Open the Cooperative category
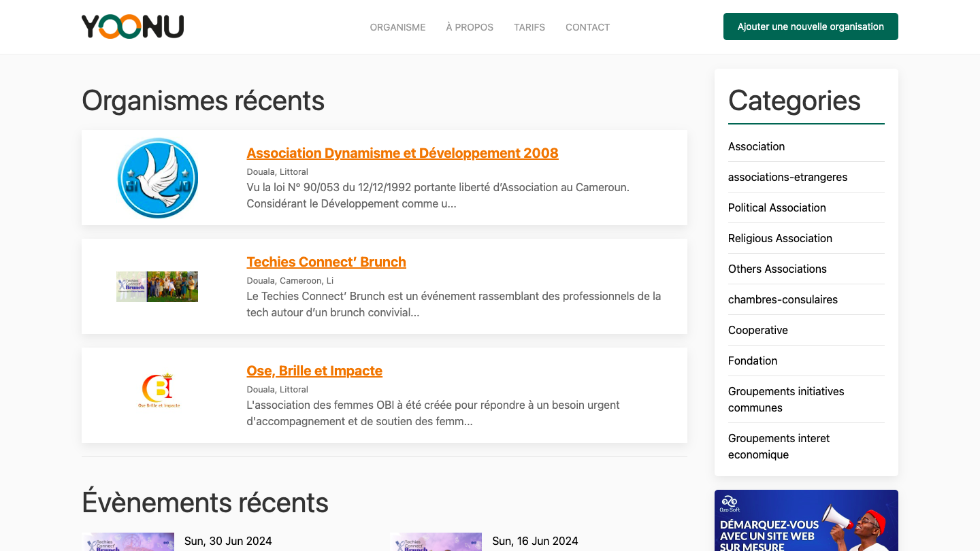 757,330
